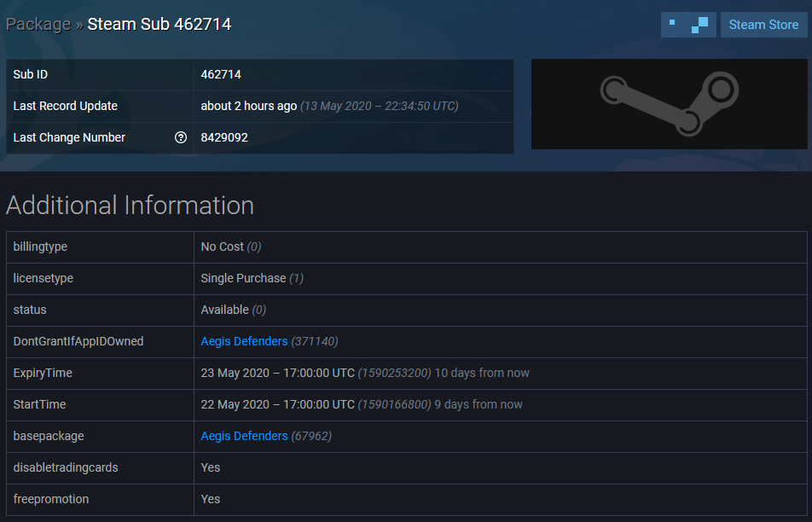Select the billingtype row showing No Cost
Image resolution: width=812 pixels, height=522 pixels.
point(224,246)
